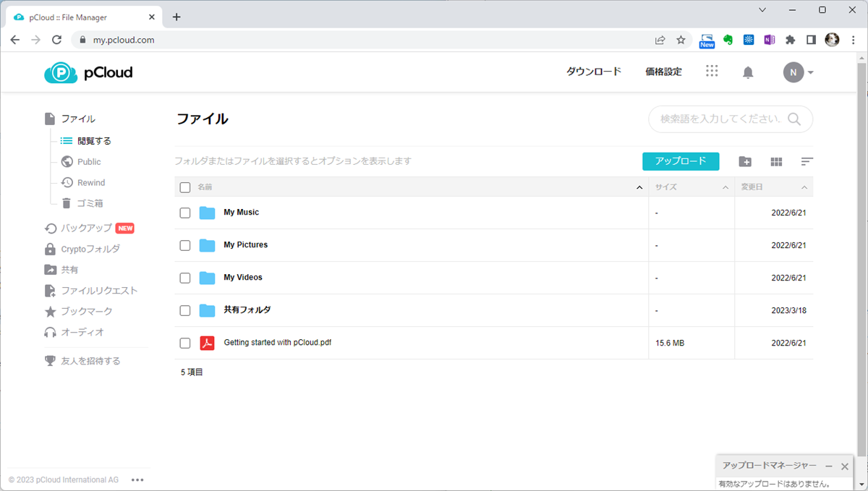Screen dimensions: 868x491
Task: Open the ダウンロード link in header
Action: [x=593, y=72]
